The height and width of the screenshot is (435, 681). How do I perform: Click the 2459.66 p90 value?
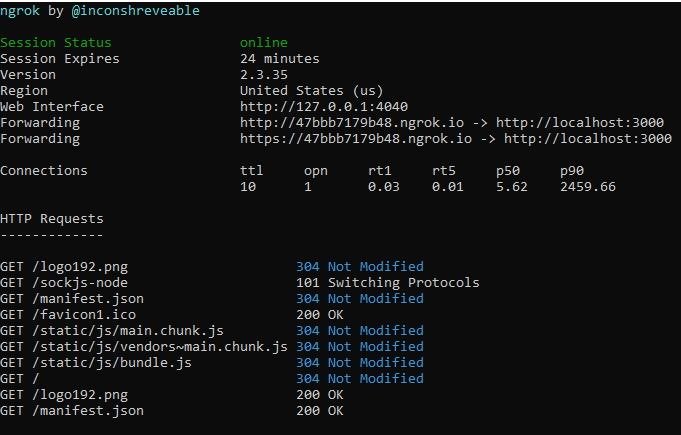point(588,187)
